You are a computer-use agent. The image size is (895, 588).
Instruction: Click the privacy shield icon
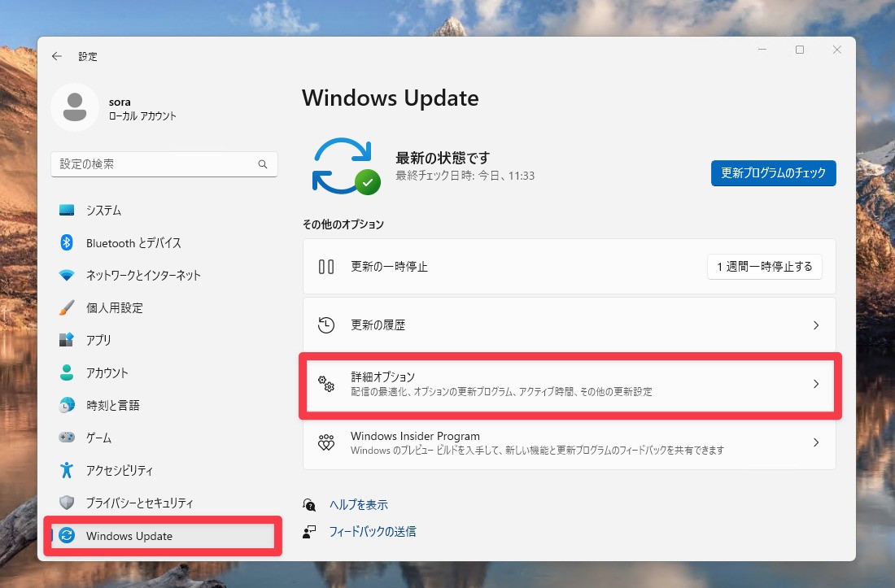67,503
